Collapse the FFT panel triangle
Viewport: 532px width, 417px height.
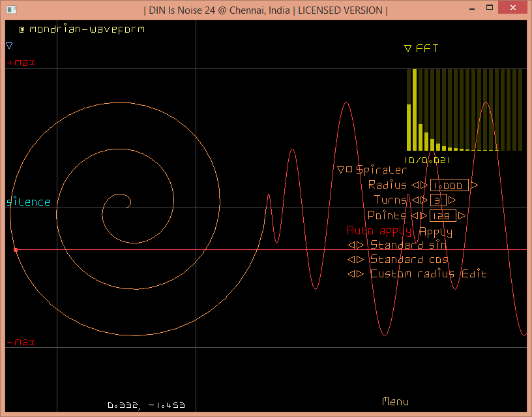tap(407, 48)
